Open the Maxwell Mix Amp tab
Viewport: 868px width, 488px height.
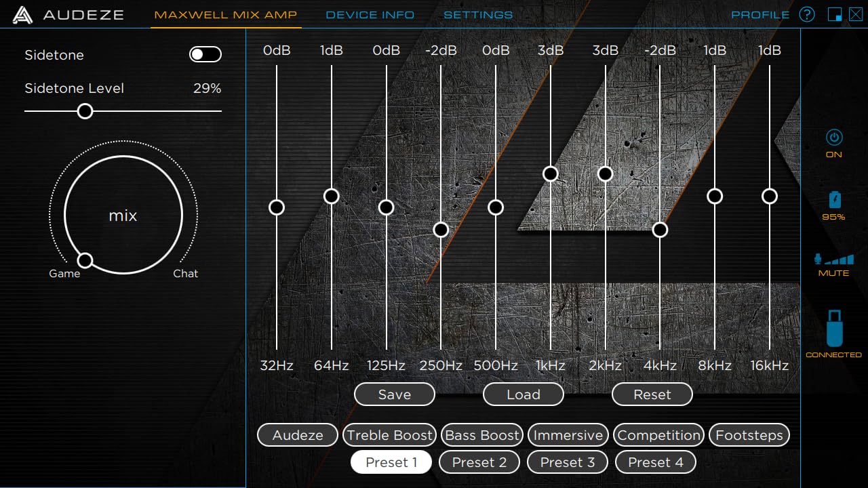226,15
